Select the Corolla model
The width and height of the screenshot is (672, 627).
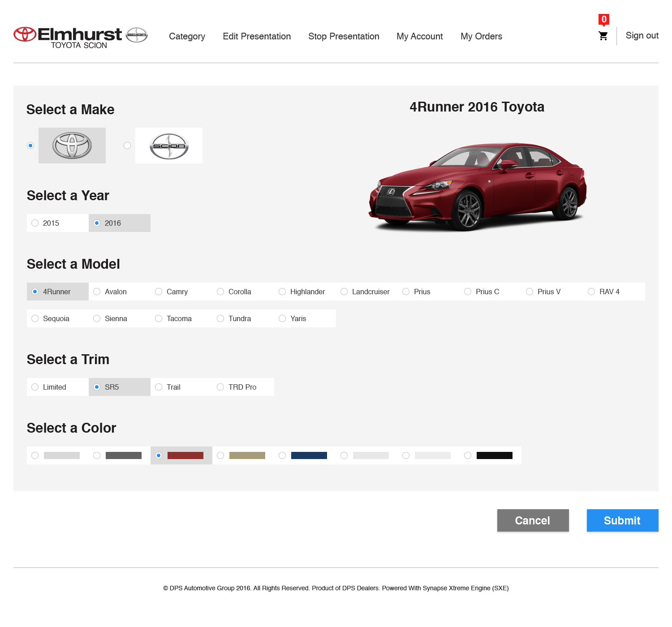pos(243,292)
